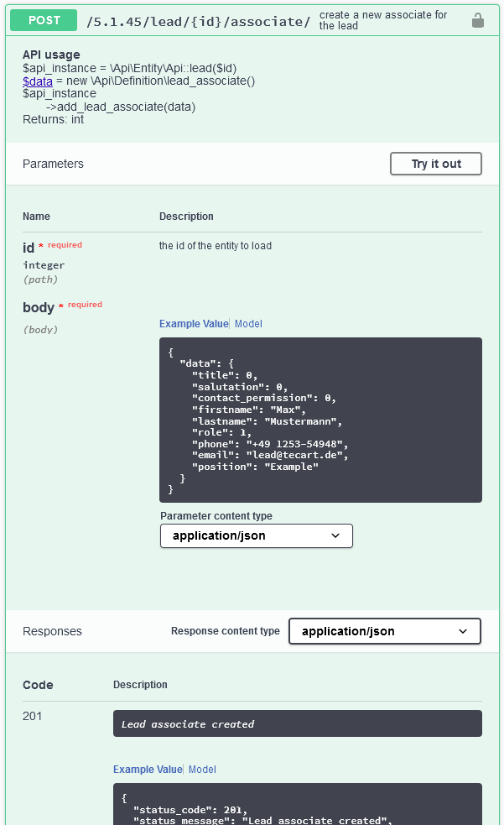
Task: Click the authorization lock icon
Action: coord(478,21)
